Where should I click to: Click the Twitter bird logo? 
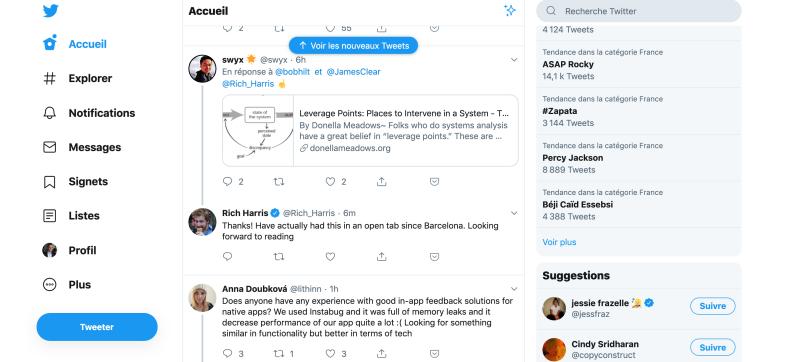51,10
